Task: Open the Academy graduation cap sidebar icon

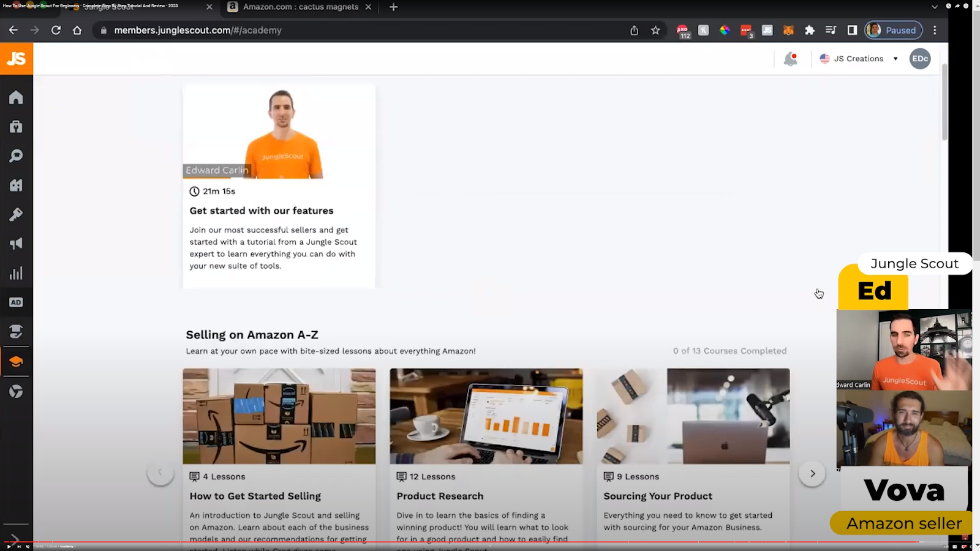Action: 16,361
